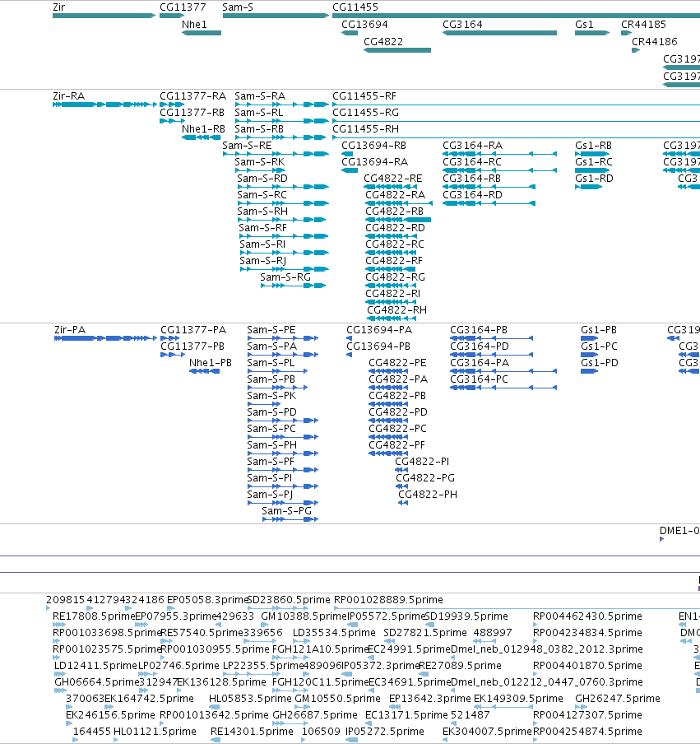Select the Zir-RA transcript
The height and width of the screenshot is (744, 700).
pyautogui.click(x=104, y=105)
